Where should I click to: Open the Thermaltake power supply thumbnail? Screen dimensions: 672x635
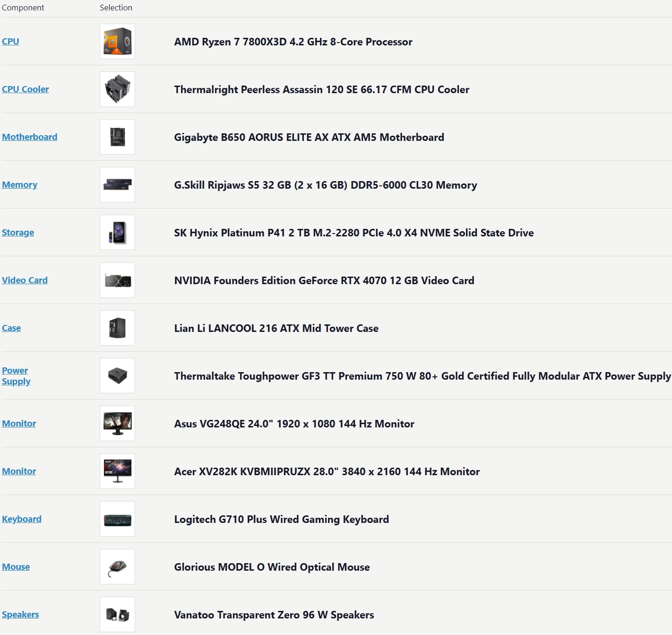click(x=117, y=375)
